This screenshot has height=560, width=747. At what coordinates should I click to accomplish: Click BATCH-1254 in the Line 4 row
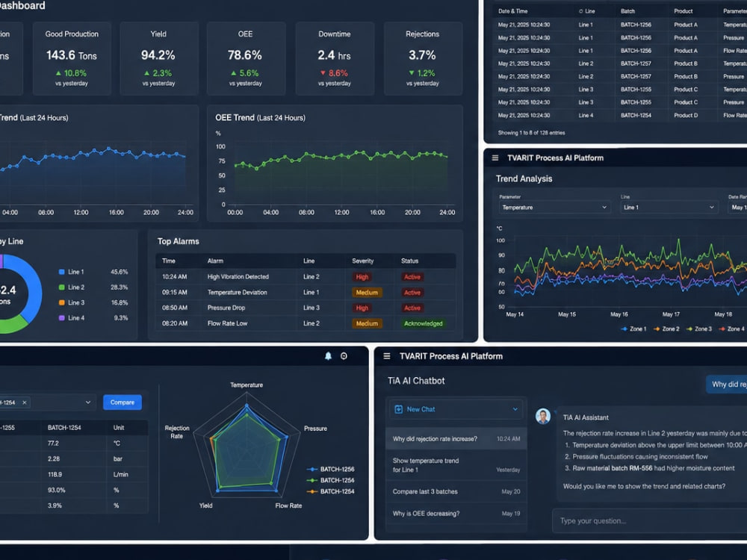[x=636, y=115]
